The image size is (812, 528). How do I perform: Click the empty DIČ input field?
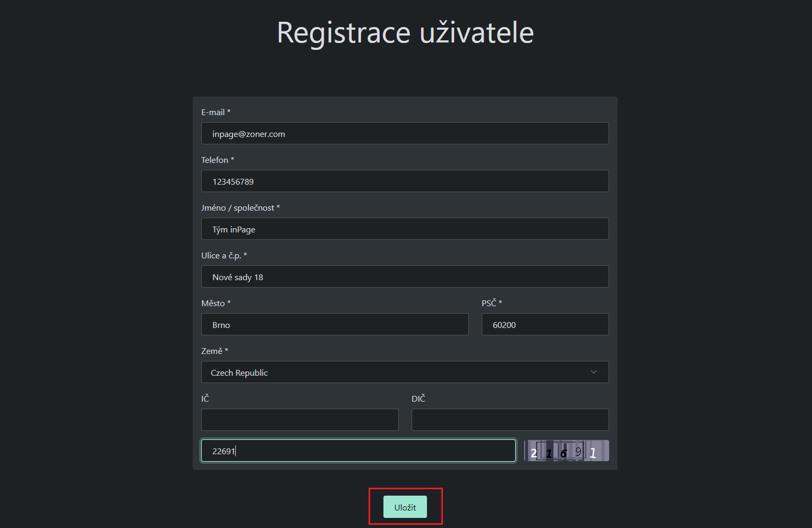click(510, 420)
